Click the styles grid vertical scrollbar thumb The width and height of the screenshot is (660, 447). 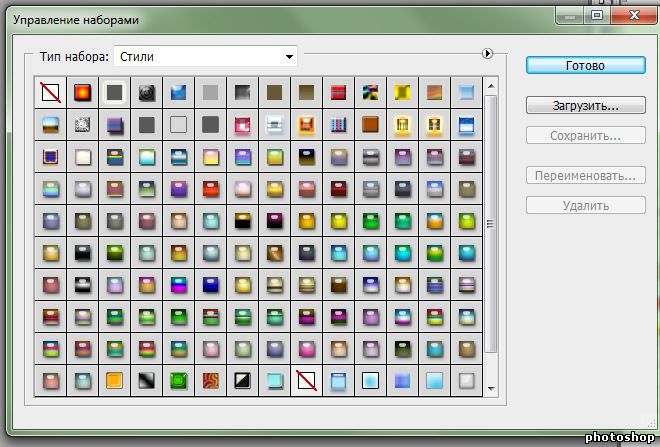[x=491, y=224]
